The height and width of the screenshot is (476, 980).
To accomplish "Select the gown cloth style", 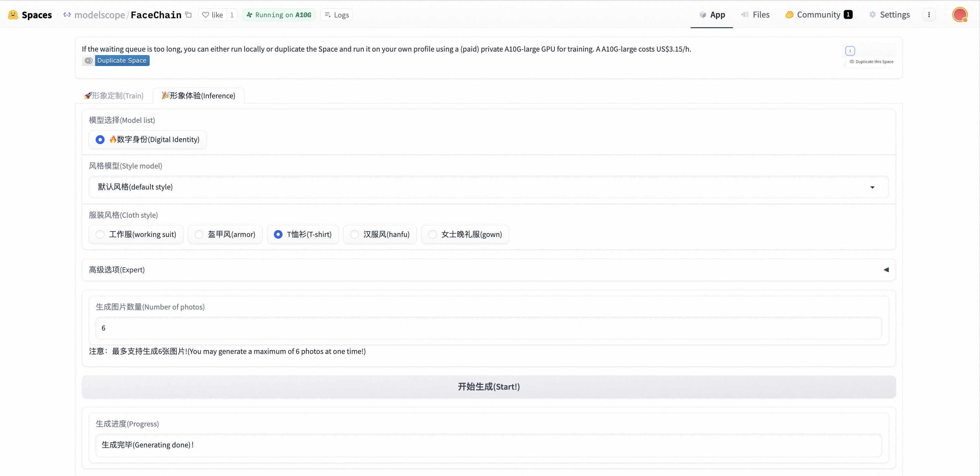I will click(x=432, y=234).
